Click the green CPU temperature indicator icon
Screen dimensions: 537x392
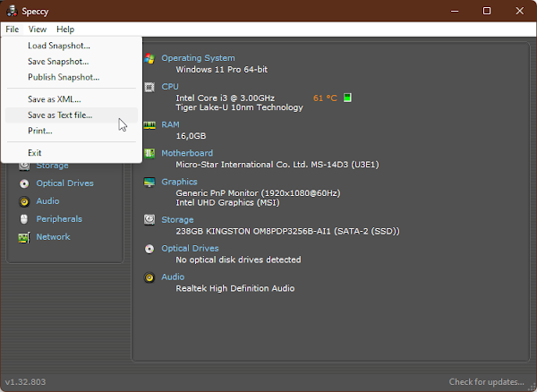(347, 98)
